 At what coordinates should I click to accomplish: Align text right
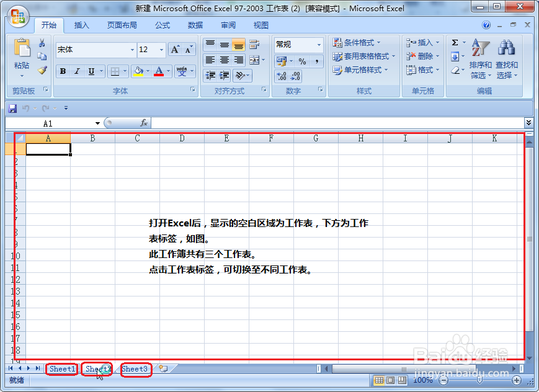238,60
